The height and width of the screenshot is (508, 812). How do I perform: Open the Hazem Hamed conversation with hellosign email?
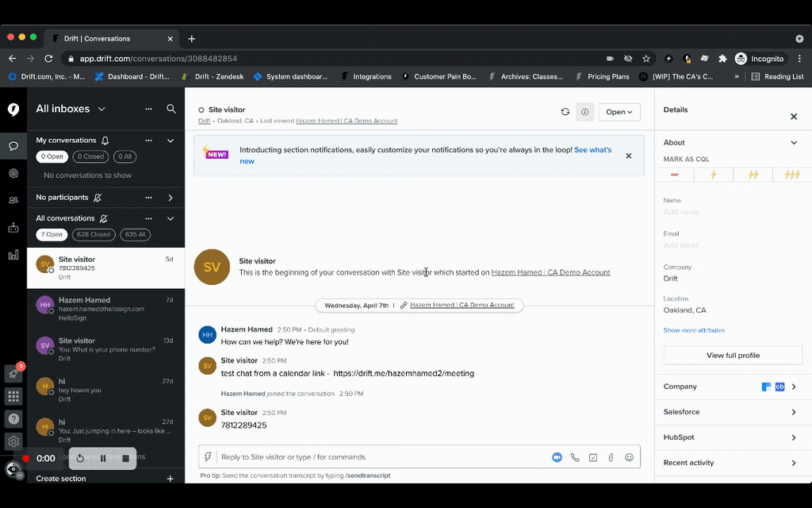click(x=105, y=309)
